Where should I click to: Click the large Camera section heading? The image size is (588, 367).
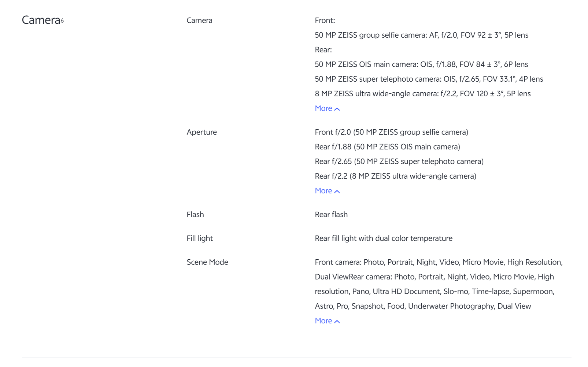pos(41,20)
